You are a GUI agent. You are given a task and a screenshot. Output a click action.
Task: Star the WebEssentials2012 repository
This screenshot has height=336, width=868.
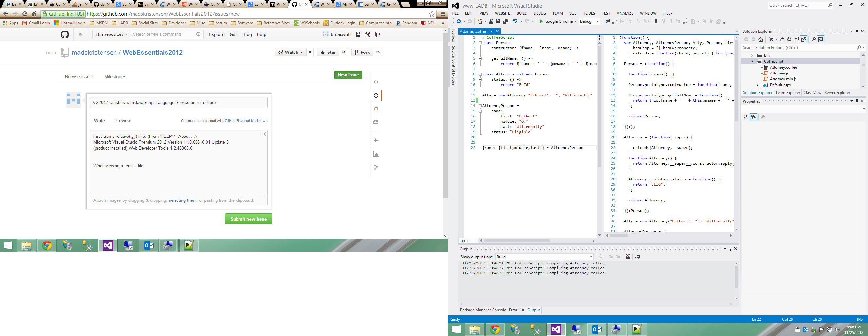(328, 52)
